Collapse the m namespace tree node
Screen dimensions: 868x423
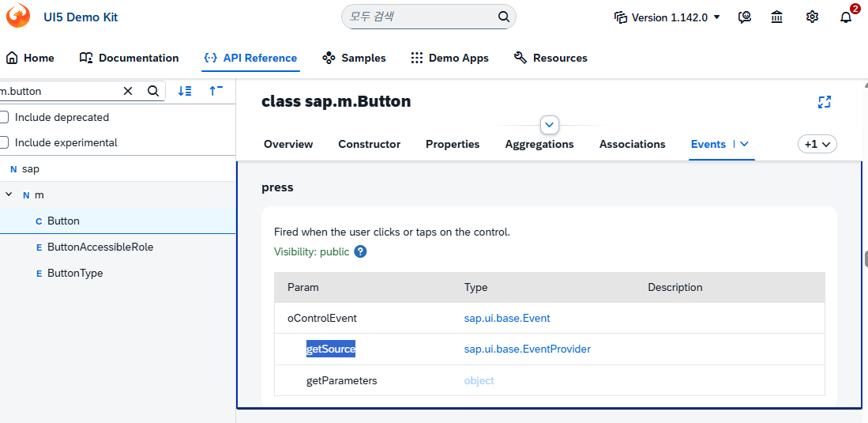point(8,195)
